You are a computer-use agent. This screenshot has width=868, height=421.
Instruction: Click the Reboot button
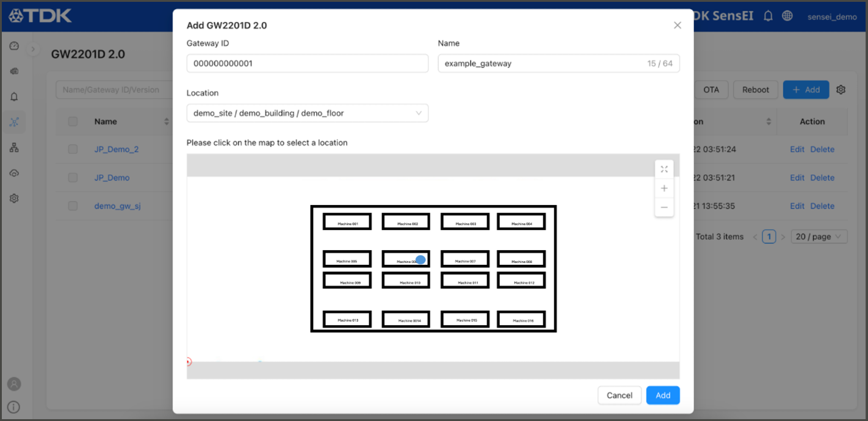pyautogui.click(x=756, y=90)
